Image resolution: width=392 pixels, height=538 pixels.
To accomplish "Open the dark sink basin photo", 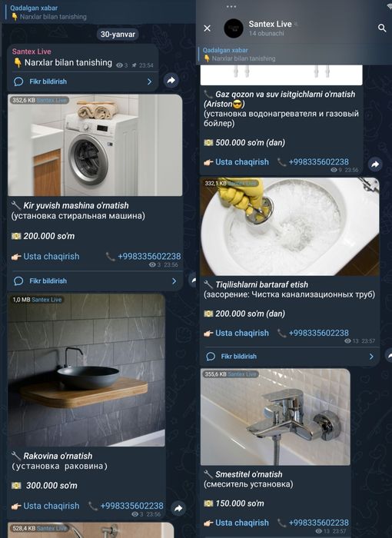I will point(87,370).
